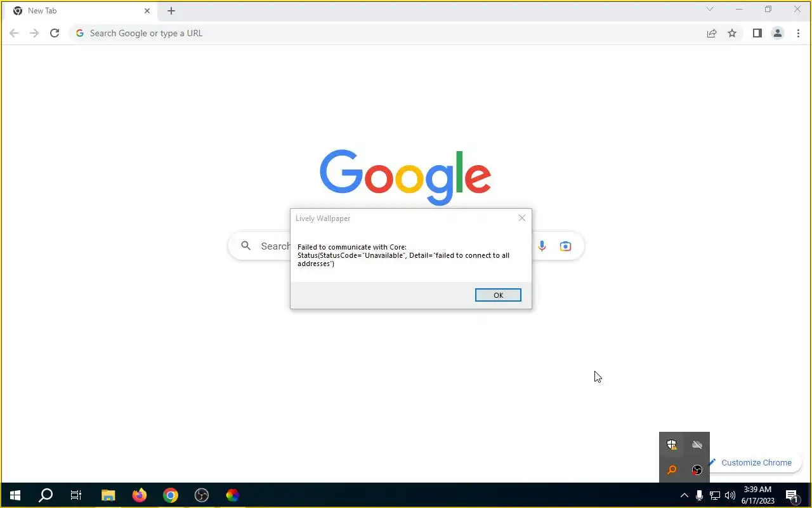Go back to the previous page
Viewport: 812px width, 508px height.
pyautogui.click(x=14, y=33)
